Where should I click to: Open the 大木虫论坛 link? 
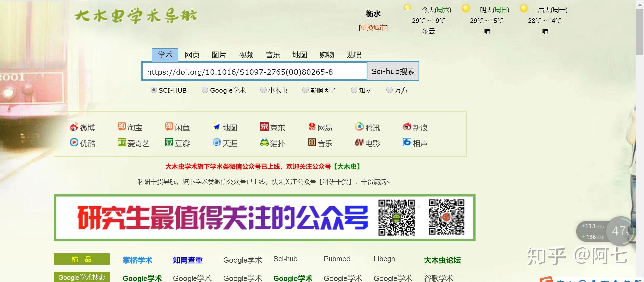pyautogui.click(x=442, y=260)
